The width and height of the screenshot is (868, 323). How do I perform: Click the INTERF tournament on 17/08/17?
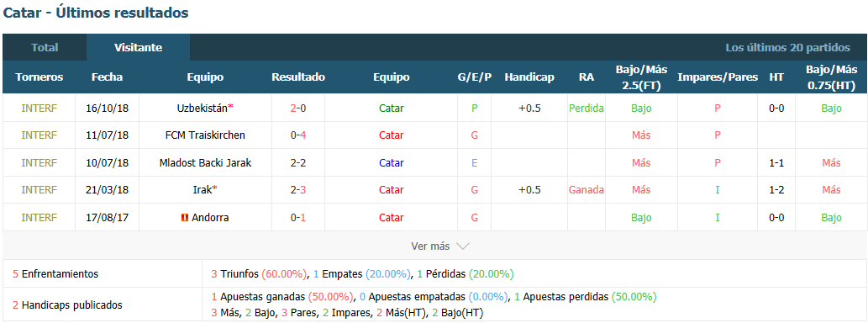coord(39,218)
